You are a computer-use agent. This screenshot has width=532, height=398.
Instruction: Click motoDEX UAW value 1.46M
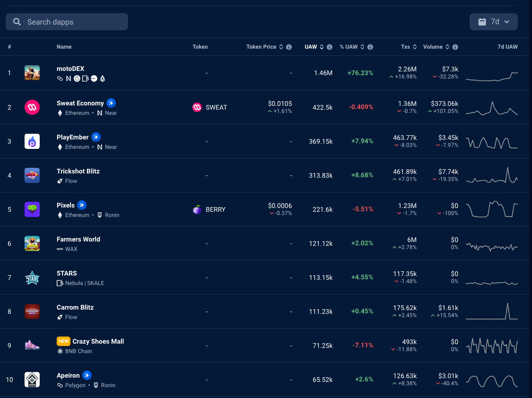pyautogui.click(x=323, y=73)
